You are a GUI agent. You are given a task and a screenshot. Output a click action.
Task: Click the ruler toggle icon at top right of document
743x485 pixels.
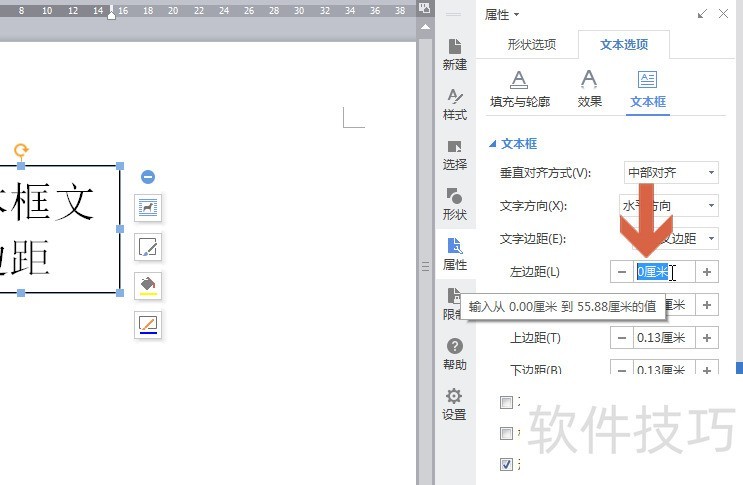point(425,8)
